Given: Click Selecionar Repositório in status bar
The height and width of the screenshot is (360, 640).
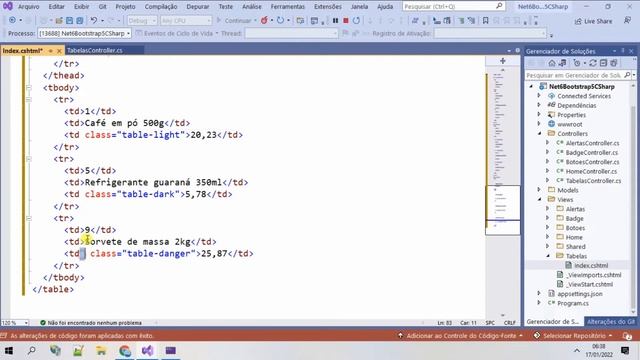Looking at the screenshot, I should point(573,336).
